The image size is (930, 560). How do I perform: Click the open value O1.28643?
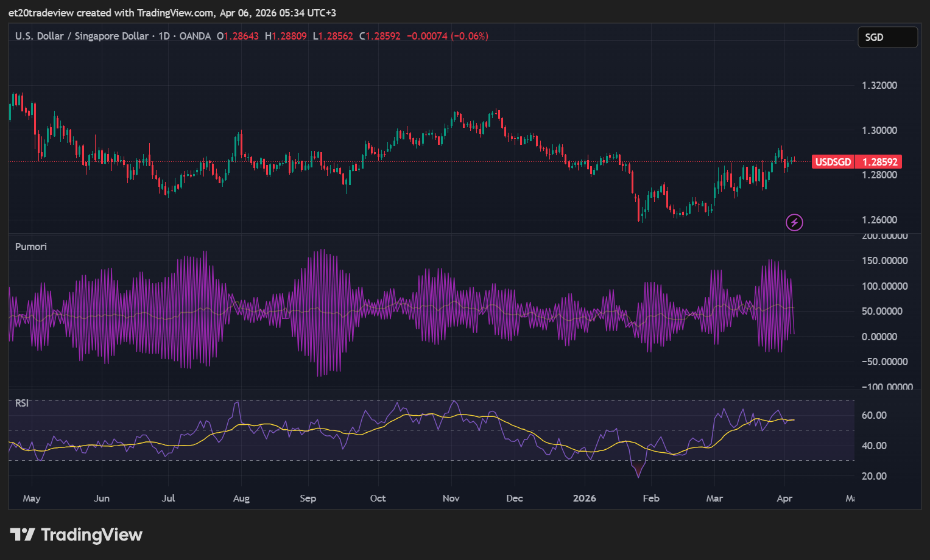238,36
